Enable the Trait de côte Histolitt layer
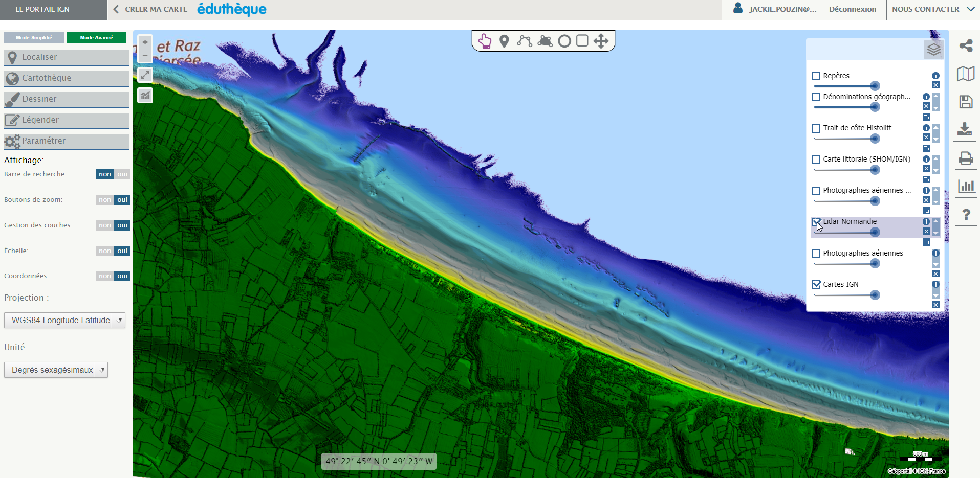 [x=816, y=128]
